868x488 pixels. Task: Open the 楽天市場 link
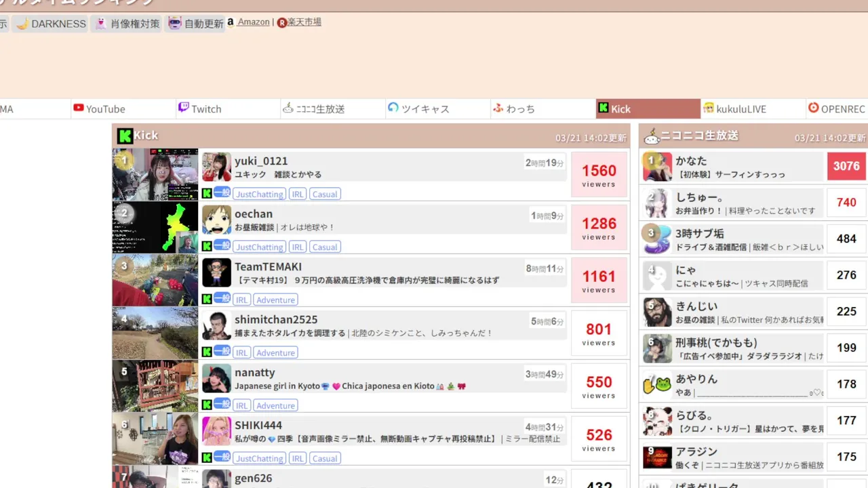coord(304,22)
